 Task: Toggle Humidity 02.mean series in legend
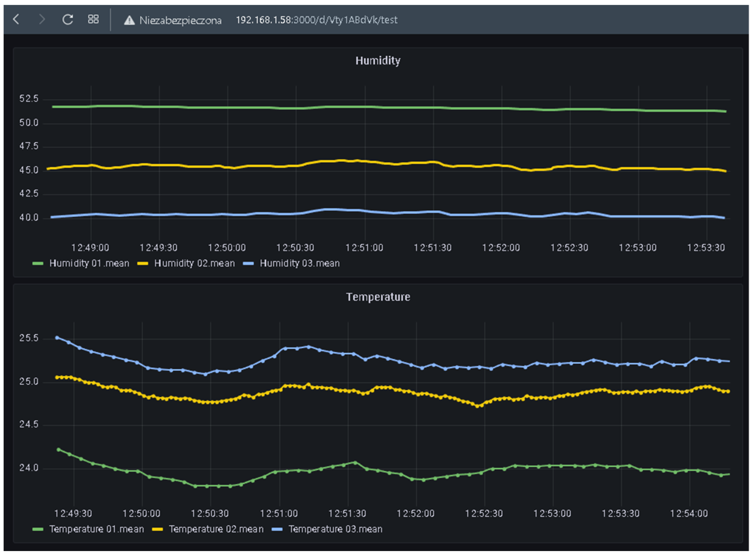coord(194,263)
